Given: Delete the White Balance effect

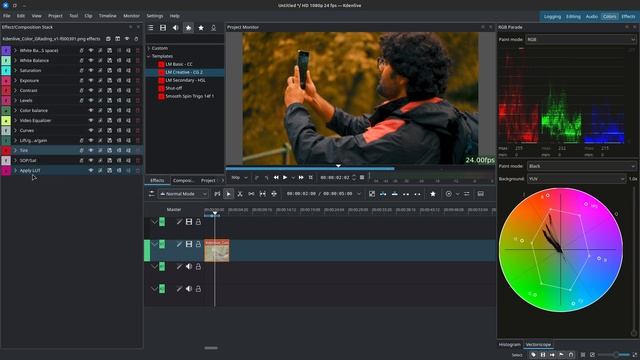Looking at the screenshot, I should click(138, 60).
